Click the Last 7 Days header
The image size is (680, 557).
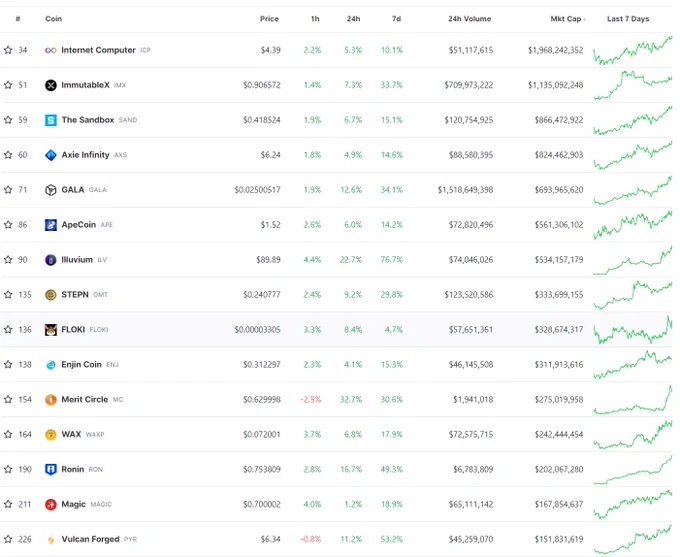click(628, 19)
